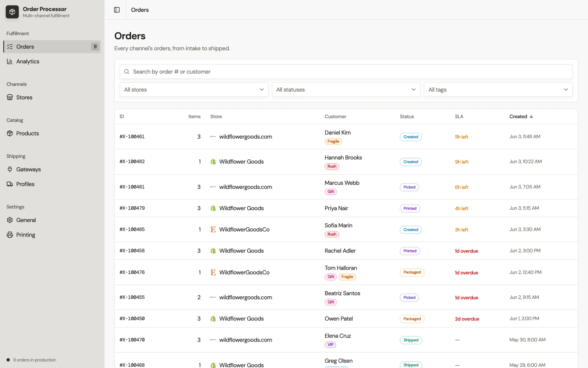Click the Packaged status for Owen Patel

coord(412,319)
